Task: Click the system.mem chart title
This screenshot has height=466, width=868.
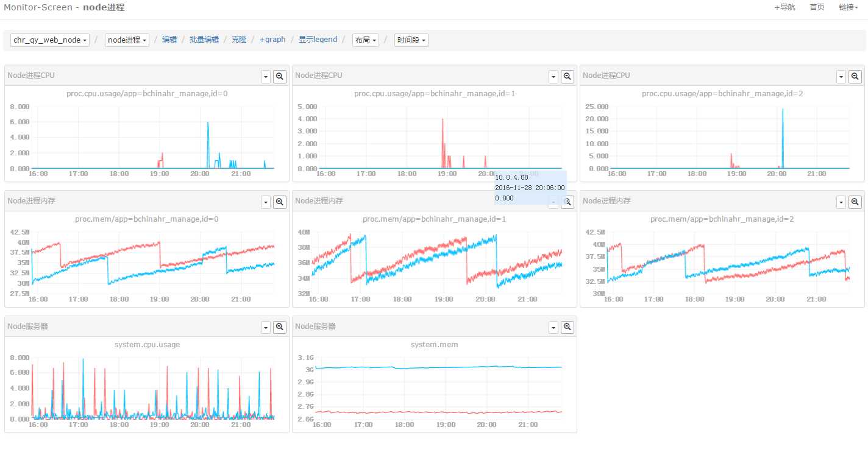Action: (435, 345)
